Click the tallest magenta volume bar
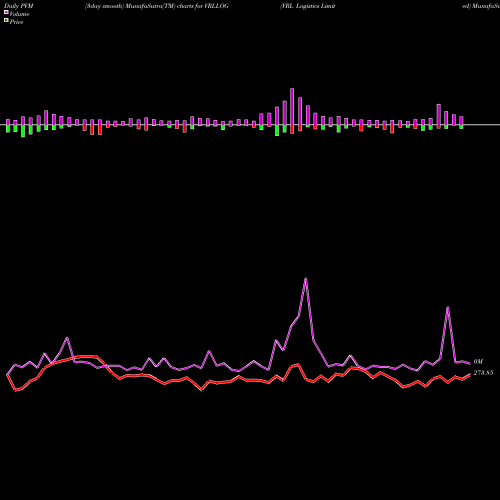The image size is (500, 500). pos(292,107)
